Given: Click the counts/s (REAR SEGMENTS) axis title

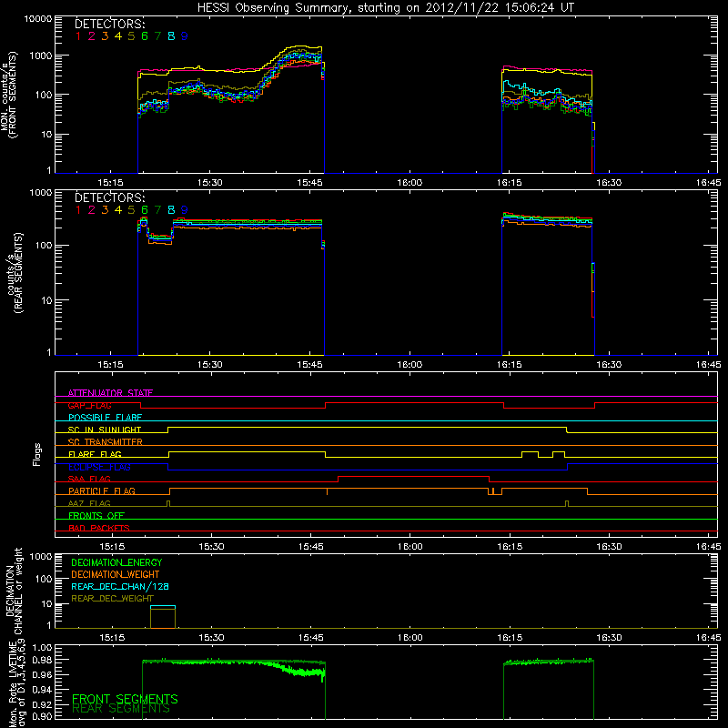Looking at the screenshot, I should tap(15, 273).
